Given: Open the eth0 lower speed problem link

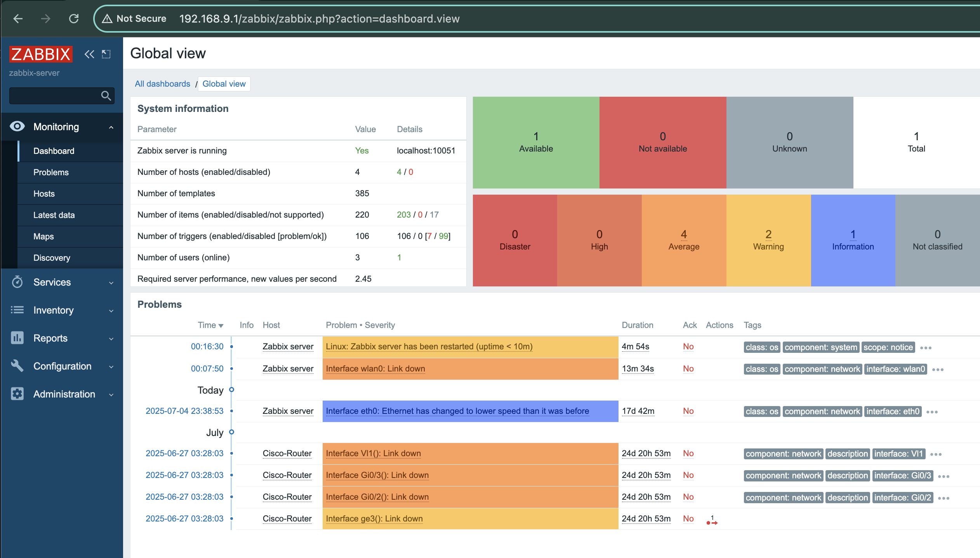Looking at the screenshot, I should tap(457, 411).
